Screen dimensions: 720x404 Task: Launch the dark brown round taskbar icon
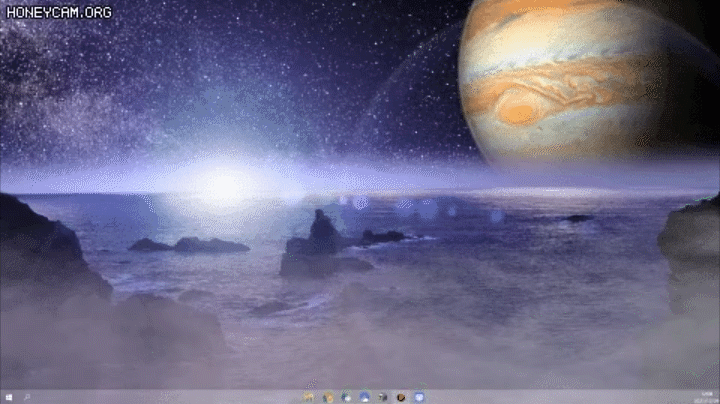coord(401,397)
